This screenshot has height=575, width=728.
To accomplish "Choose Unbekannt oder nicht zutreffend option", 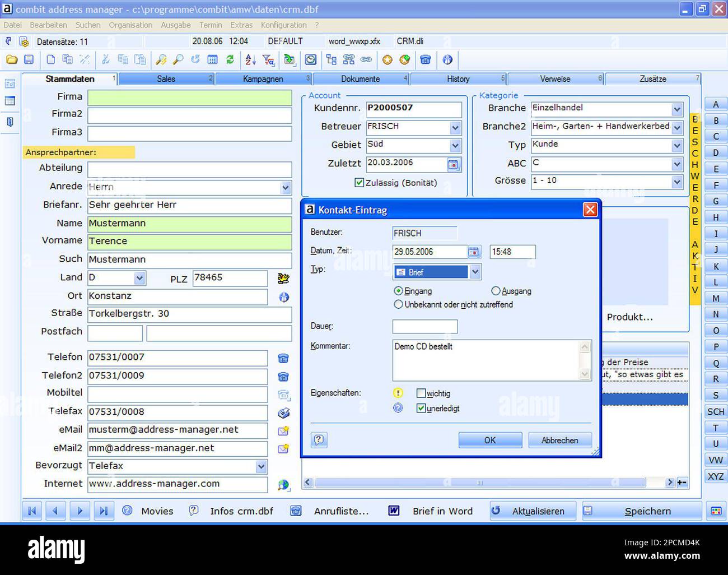I will click(x=398, y=304).
